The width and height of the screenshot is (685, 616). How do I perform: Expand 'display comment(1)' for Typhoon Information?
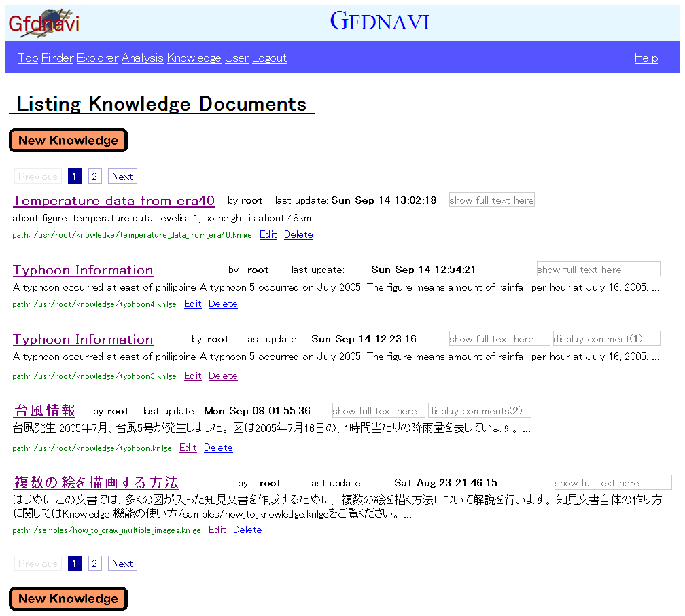tap(606, 339)
